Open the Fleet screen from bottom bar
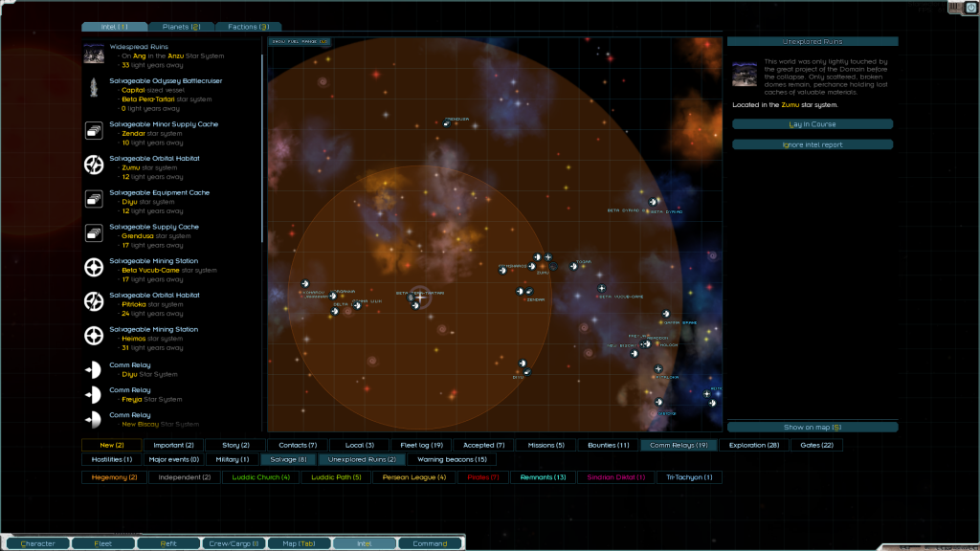Image resolution: width=980 pixels, height=551 pixels. (102, 543)
